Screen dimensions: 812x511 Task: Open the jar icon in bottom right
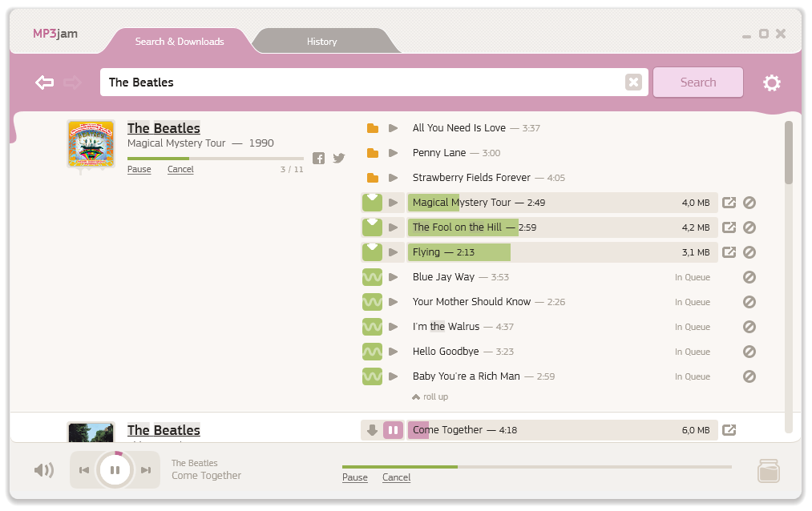pyautogui.click(x=769, y=471)
